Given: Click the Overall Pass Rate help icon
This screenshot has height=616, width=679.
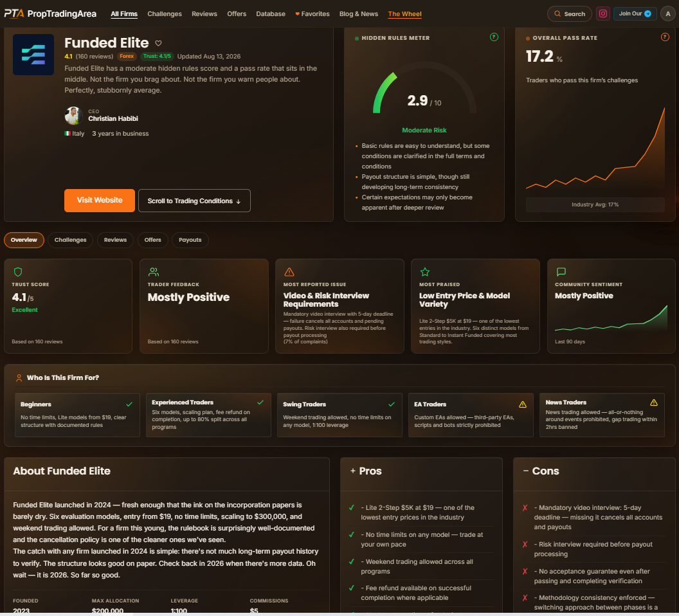Looking at the screenshot, I should click(x=665, y=37).
